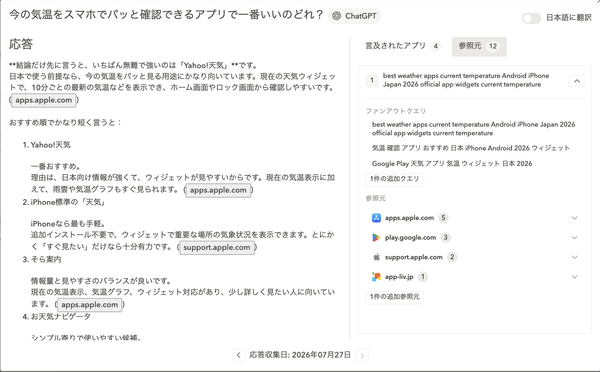Expand the play.google.com source row
Screen dimensions: 600x372
[474, 237]
